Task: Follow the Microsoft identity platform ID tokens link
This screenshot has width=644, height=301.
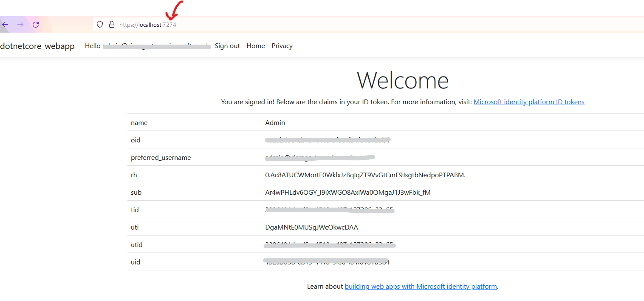Action: (528, 102)
